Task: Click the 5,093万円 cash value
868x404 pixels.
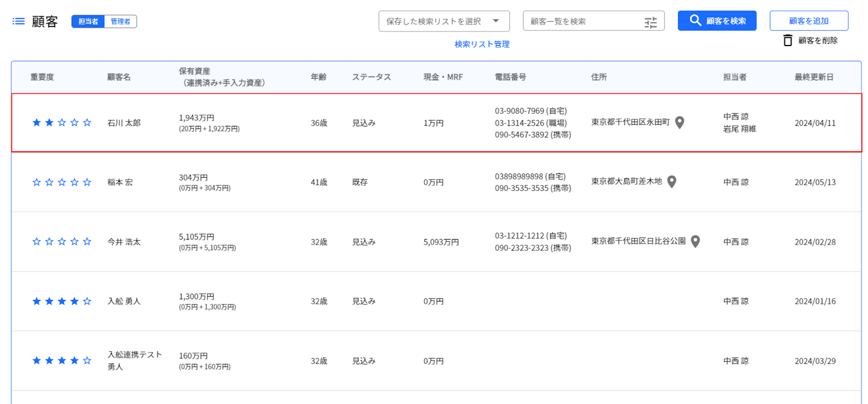Action: 441,242
